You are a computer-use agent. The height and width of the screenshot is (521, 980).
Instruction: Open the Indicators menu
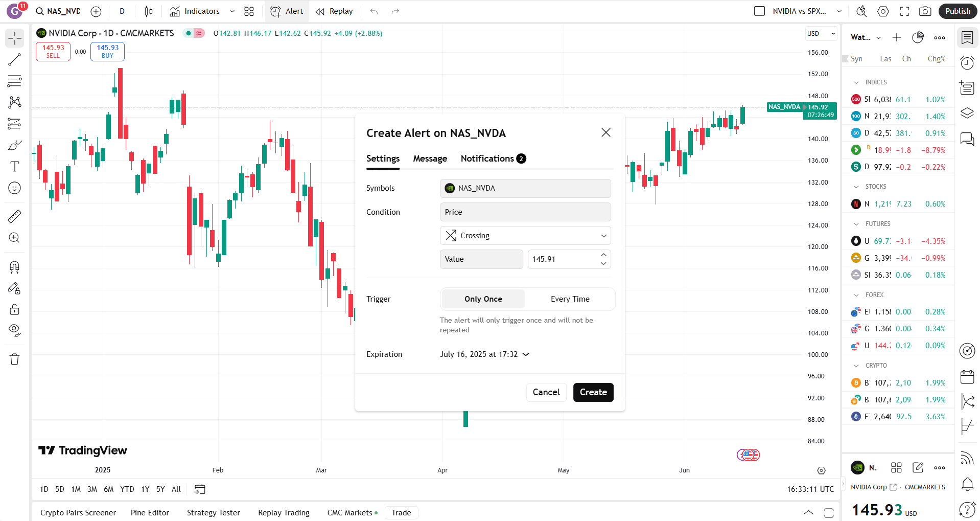(195, 11)
